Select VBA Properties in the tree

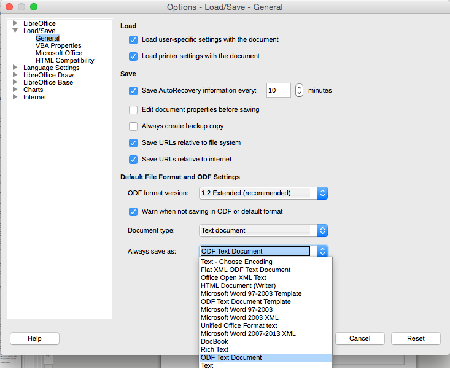58,45
